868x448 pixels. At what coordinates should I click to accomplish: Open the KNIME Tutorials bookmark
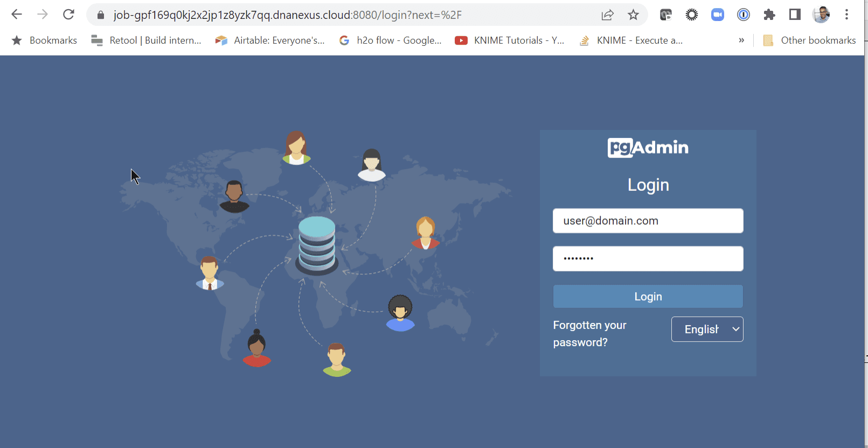pos(510,40)
